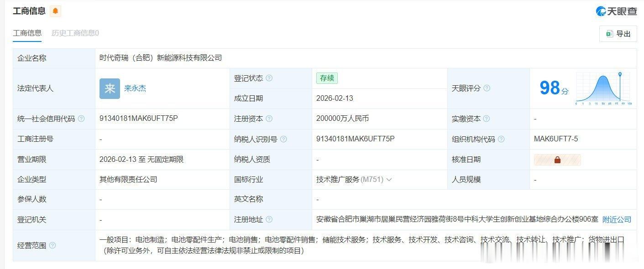
Task: Click the pin marker on the score trend chart
Action: 620,73
